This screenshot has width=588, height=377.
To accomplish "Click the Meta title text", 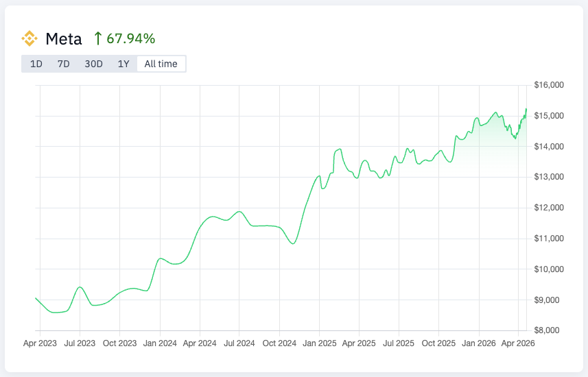I will tap(64, 39).
